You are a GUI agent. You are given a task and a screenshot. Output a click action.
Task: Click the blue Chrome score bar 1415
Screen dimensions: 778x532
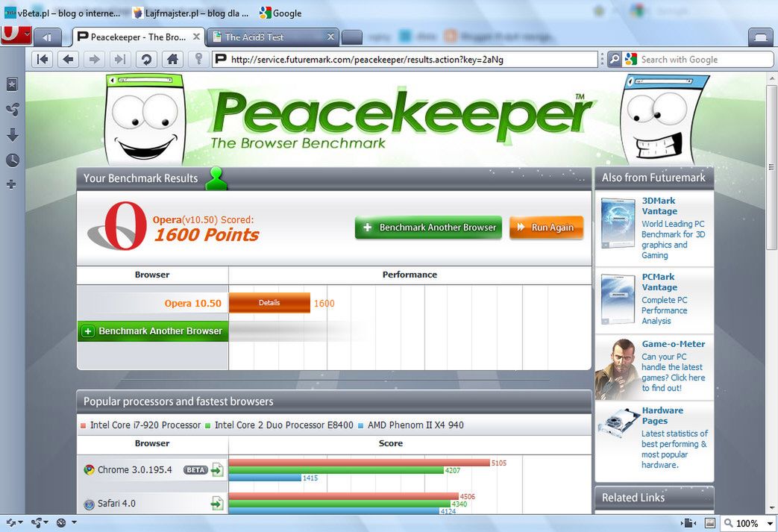tap(265, 478)
